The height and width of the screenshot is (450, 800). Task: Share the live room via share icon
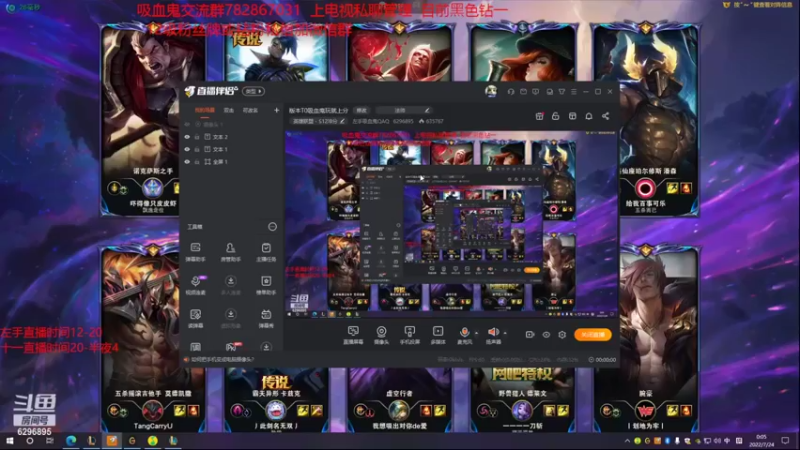pos(606,116)
